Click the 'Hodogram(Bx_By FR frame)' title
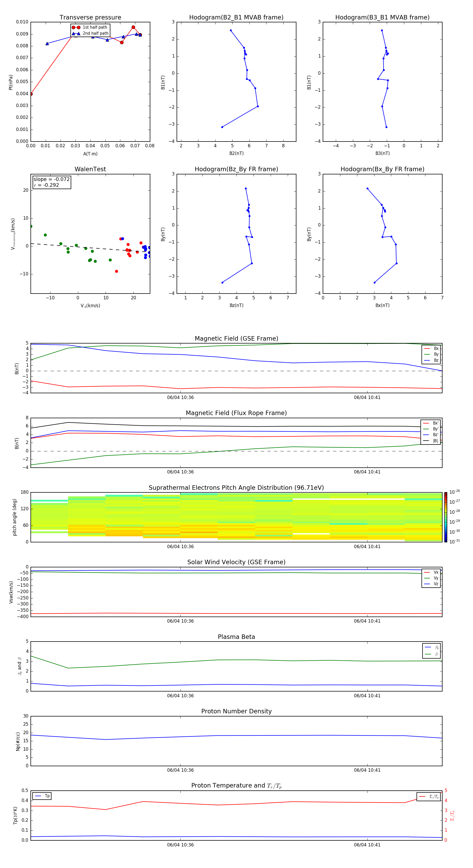Screen dimensions: 473x868 point(382,169)
